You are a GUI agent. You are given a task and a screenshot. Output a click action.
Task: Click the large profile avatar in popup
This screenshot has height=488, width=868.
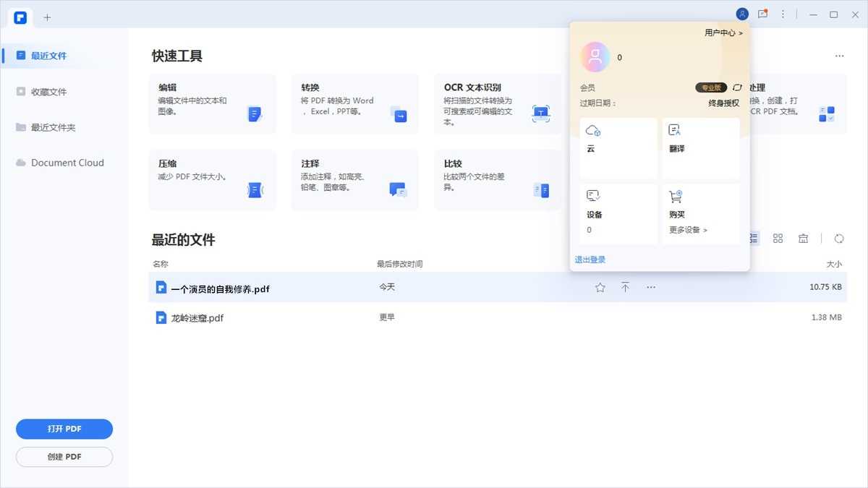[595, 57]
